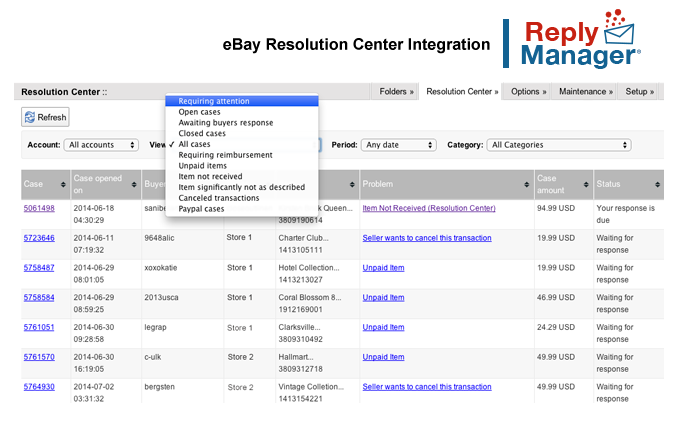Viewport: 678px width, 425px height.
Task: Open the Folders tab
Action: click(x=396, y=91)
